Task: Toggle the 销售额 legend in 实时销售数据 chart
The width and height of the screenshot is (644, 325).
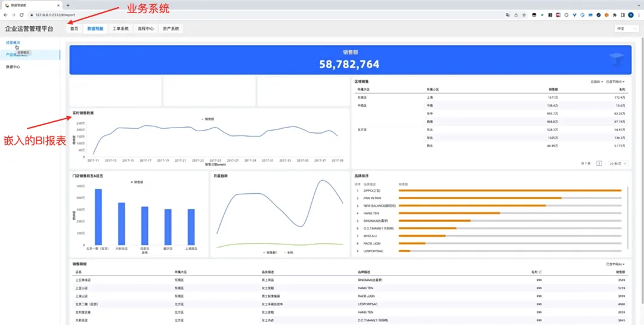Action: point(208,119)
